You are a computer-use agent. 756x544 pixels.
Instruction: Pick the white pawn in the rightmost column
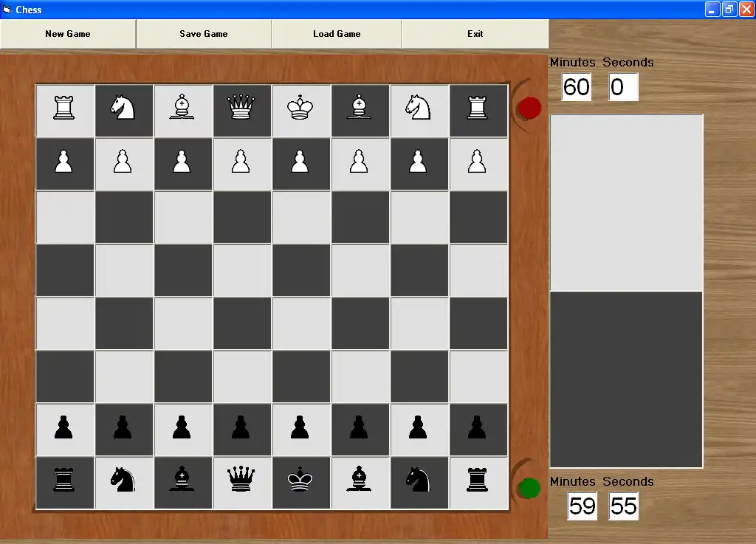[x=478, y=162]
